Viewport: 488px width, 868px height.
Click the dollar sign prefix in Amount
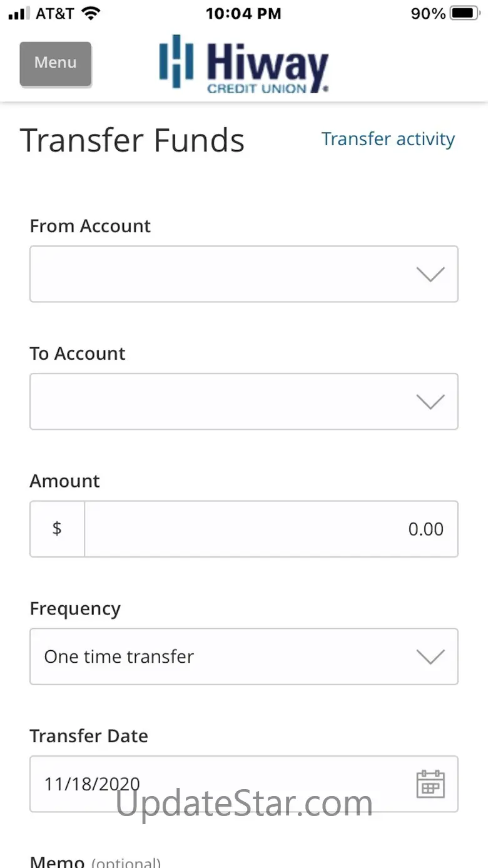pos(57,529)
